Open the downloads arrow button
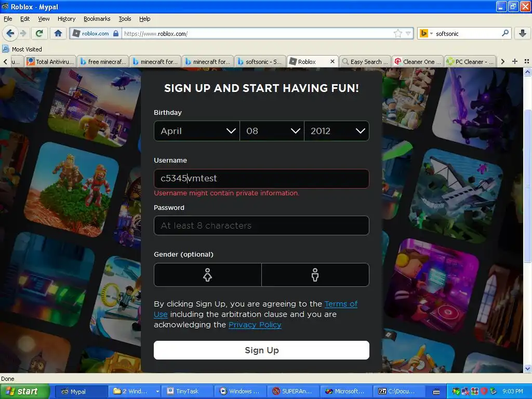The image size is (532, 399). click(523, 33)
